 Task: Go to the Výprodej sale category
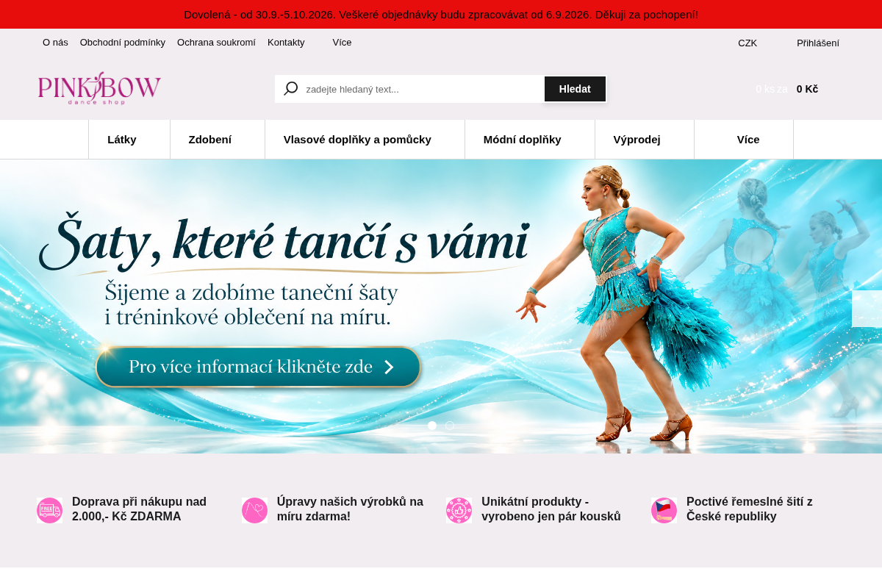pos(637,140)
